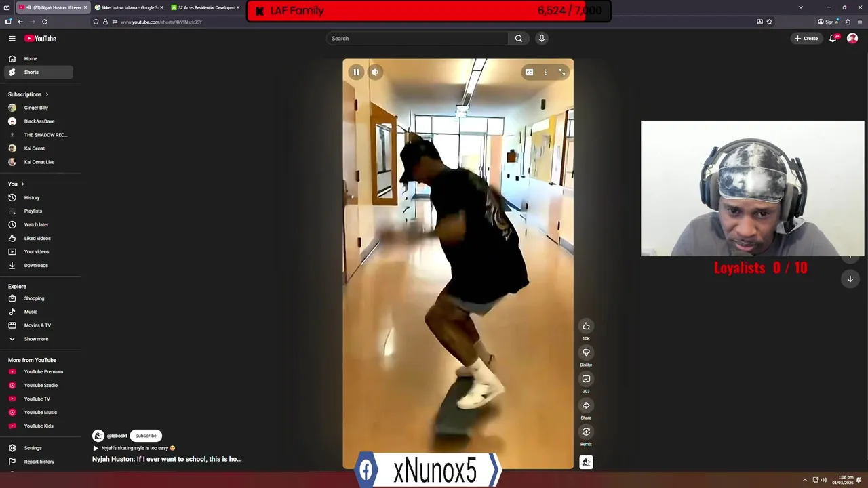This screenshot has width=868, height=488.
Task: Open the account avatar menu
Action: tap(852, 39)
